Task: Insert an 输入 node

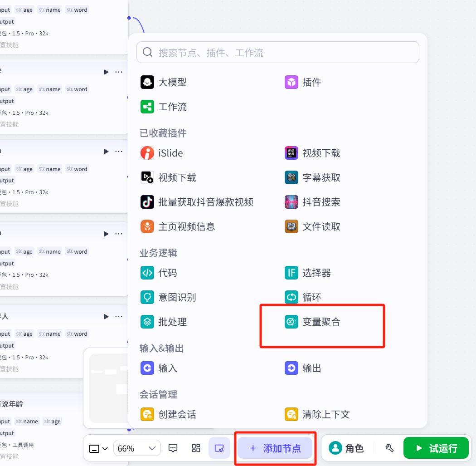Action: 159,368
